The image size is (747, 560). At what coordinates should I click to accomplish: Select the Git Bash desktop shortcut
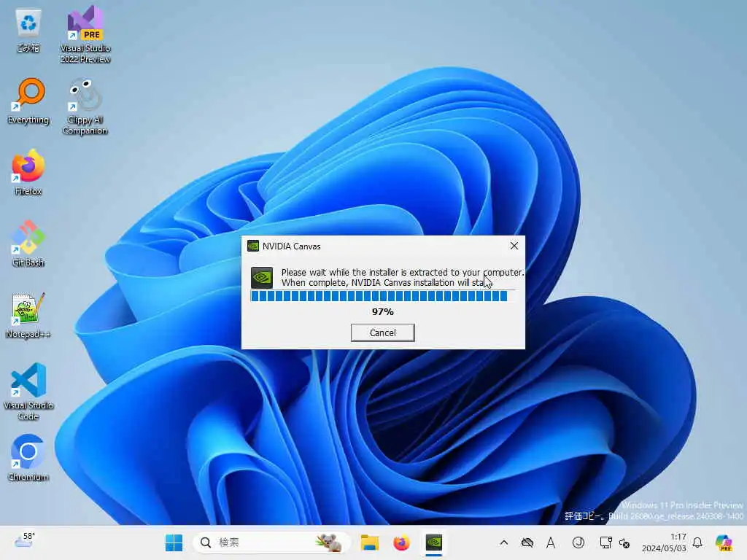point(28,244)
